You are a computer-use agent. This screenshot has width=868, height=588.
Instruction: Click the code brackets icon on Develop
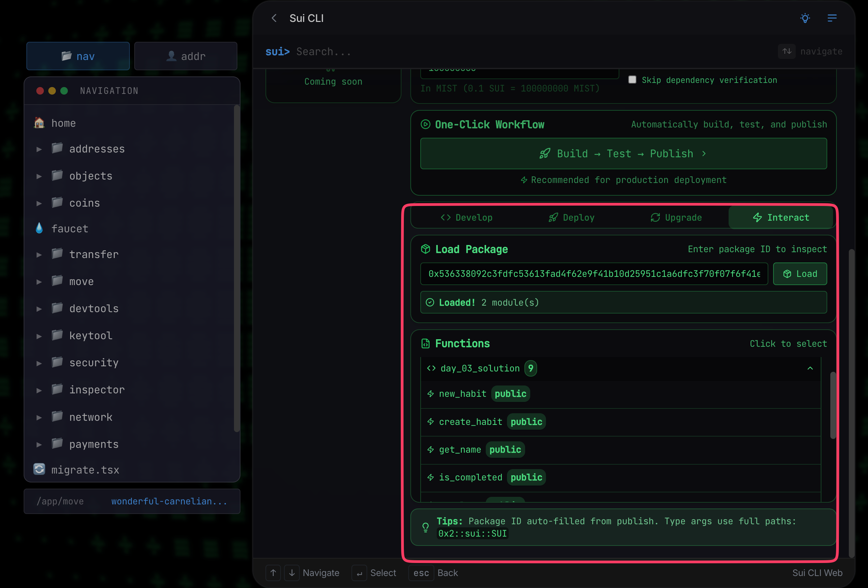[445, 217]
